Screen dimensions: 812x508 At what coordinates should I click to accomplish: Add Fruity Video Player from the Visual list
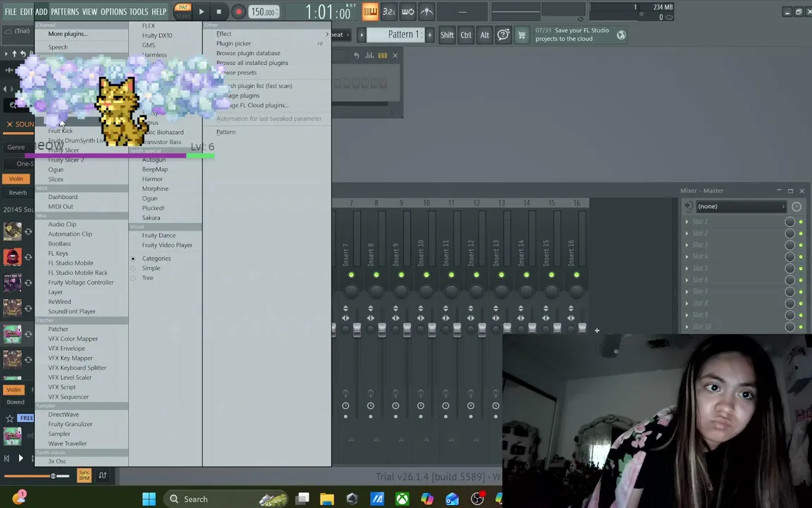point(167,246)
